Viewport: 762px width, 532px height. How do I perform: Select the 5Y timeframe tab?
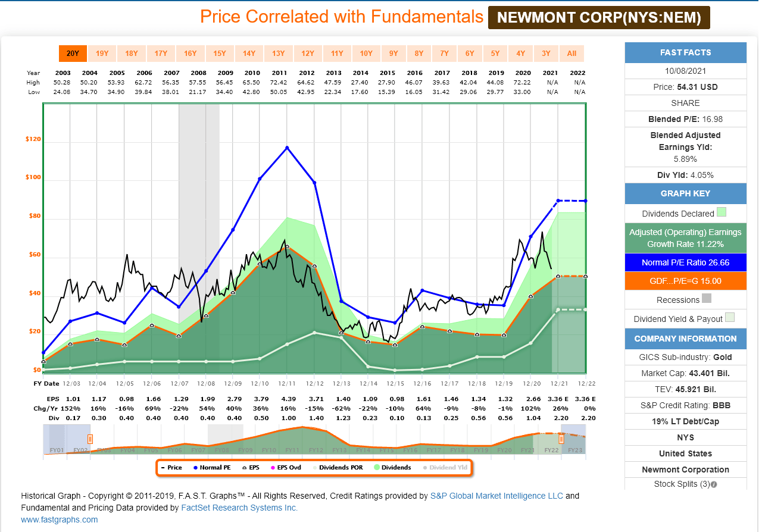tap(495, 54)
